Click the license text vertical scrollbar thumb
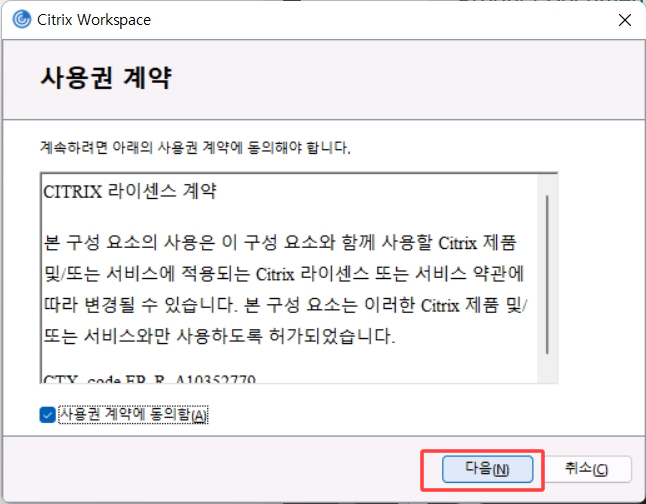Viewport: 646px width, 504px height. click(547, 274)
